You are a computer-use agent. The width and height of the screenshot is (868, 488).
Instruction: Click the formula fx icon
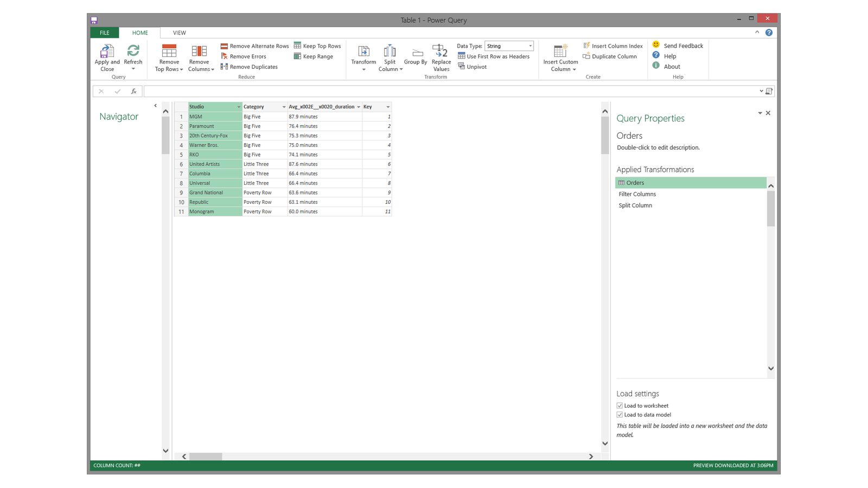(x=133, y=91)
